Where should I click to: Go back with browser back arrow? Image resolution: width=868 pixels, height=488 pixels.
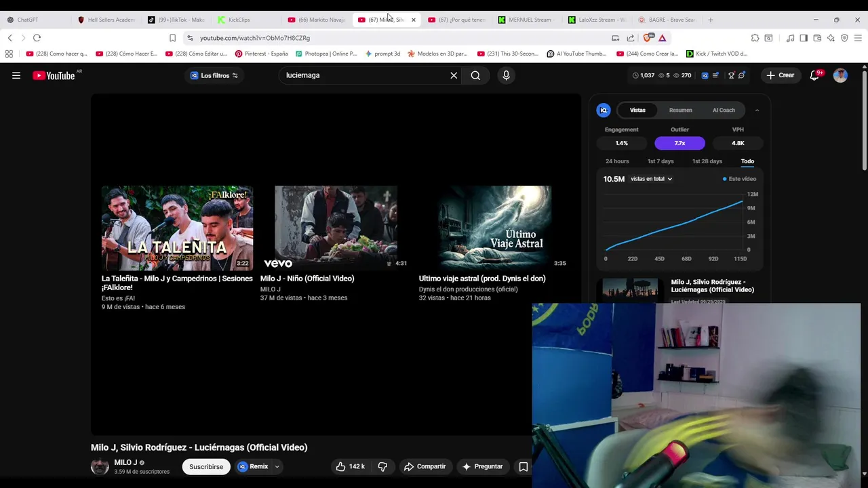pos(9,38)
